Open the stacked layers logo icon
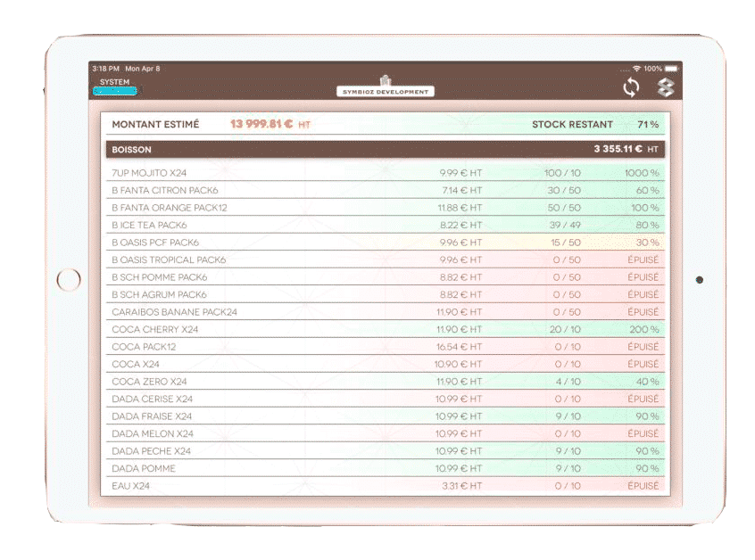 (666, 87)
